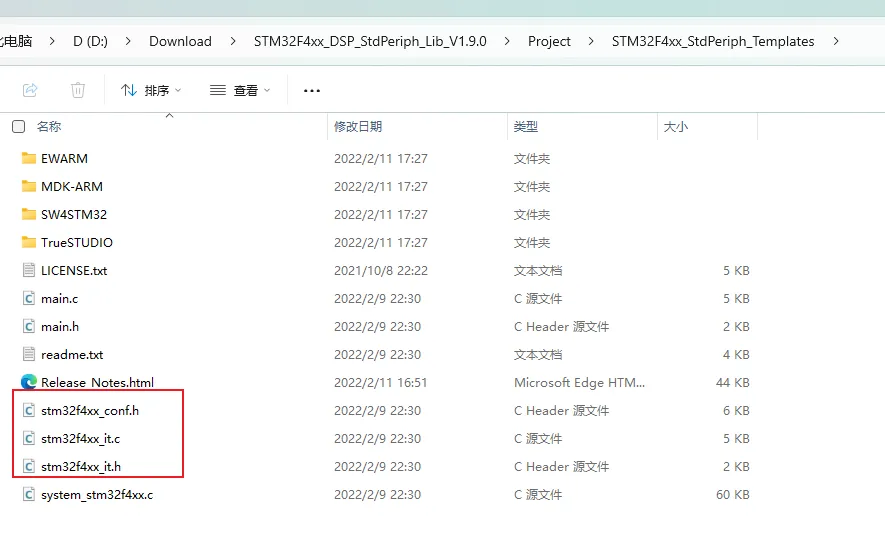Viewport: 885px width, 537px height.
Task: Select the MDK-ARM folder name
Action: [72, 186]
